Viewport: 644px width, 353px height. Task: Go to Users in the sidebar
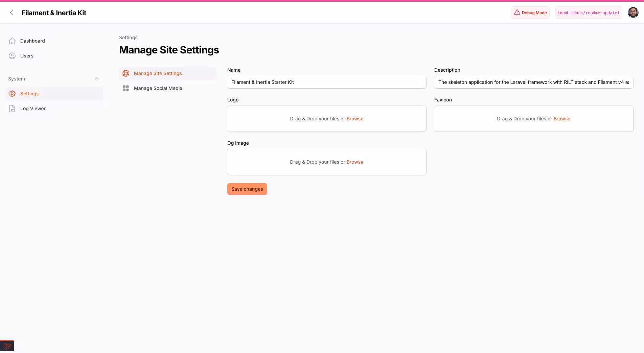click(54, 56)
